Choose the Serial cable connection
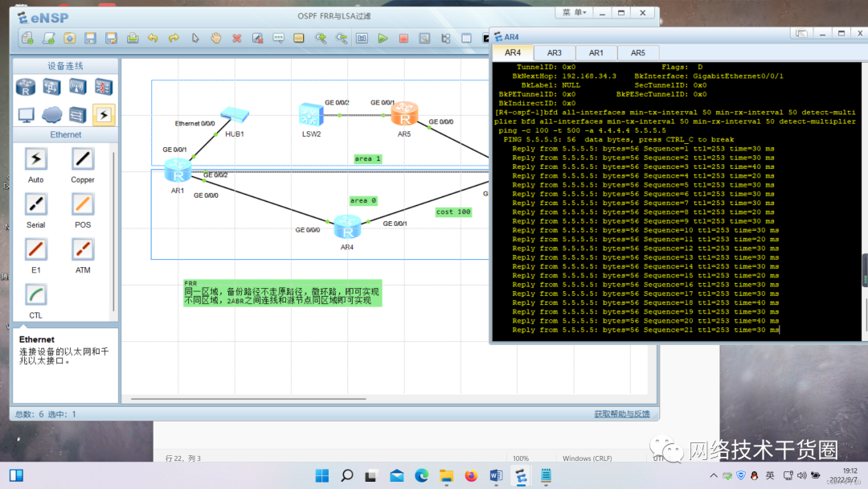This screenshot has height=489, width=868. pos(35,204)
